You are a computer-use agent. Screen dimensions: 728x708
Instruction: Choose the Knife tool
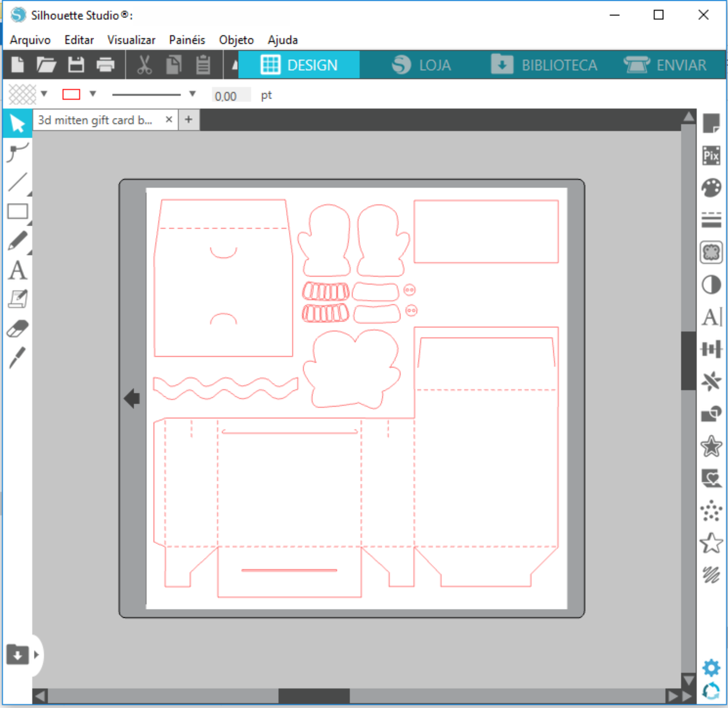(x=18, y=357)
